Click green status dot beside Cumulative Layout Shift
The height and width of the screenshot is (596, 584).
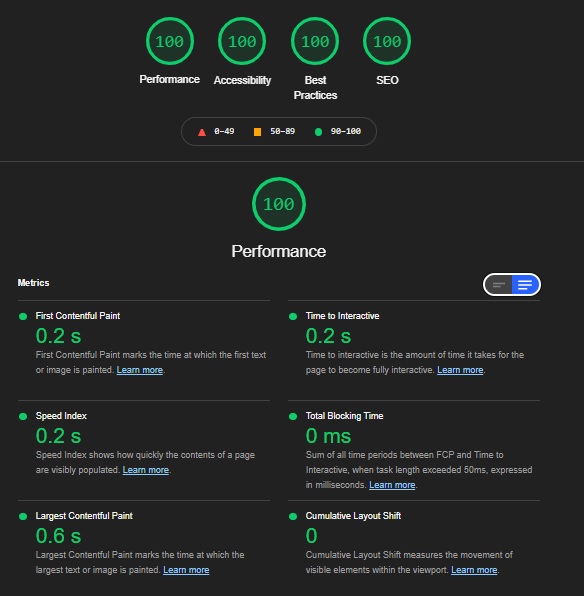click(x=293, y=516)
